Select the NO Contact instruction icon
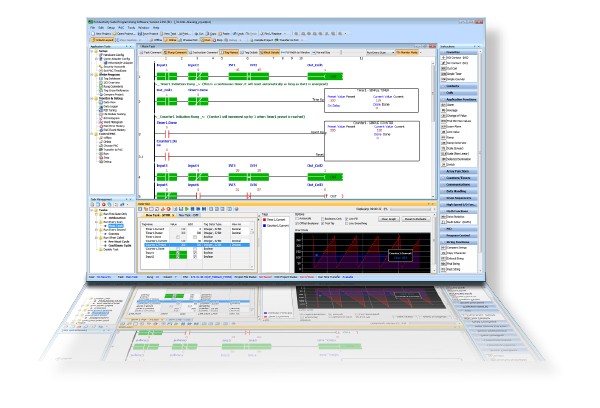Screen dimensions: 600x408 [x=441, y=59]
